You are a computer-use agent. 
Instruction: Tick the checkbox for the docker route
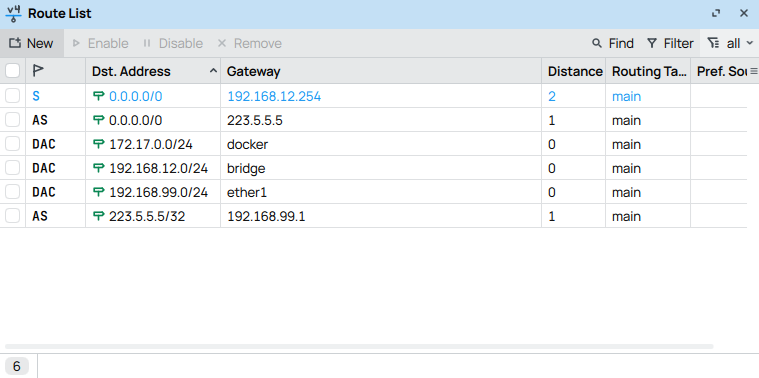13,144
